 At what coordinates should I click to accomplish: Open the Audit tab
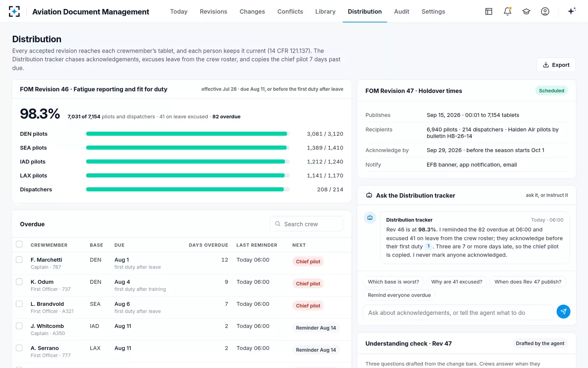coord(402,11)
